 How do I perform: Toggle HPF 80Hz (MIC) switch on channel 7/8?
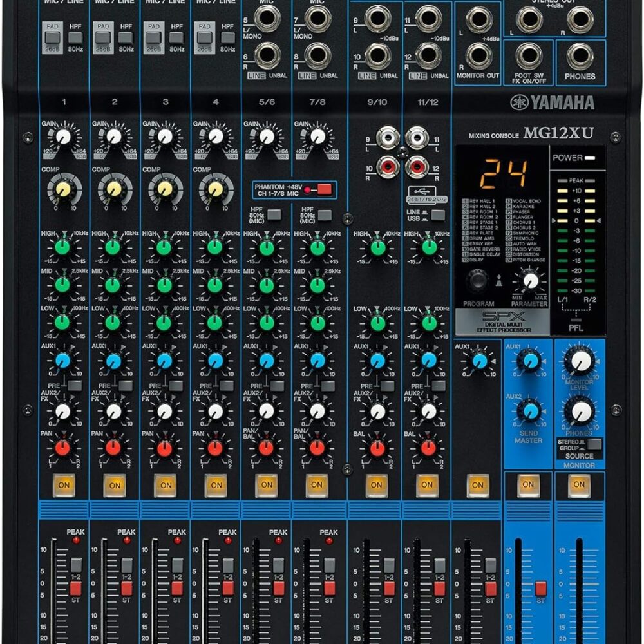click(325, 215)
